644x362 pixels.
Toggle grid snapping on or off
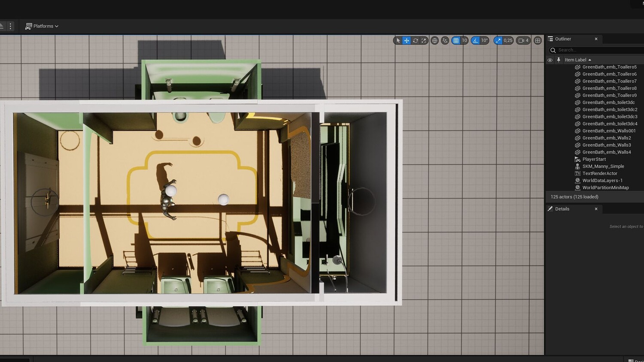[x=456, y=40]
